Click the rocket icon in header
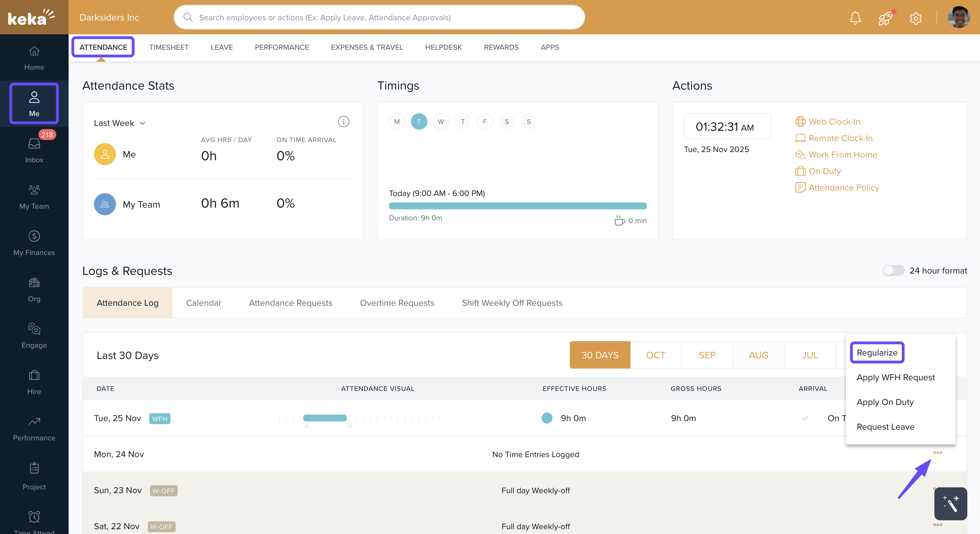980x534 pixels. point(885,18)
